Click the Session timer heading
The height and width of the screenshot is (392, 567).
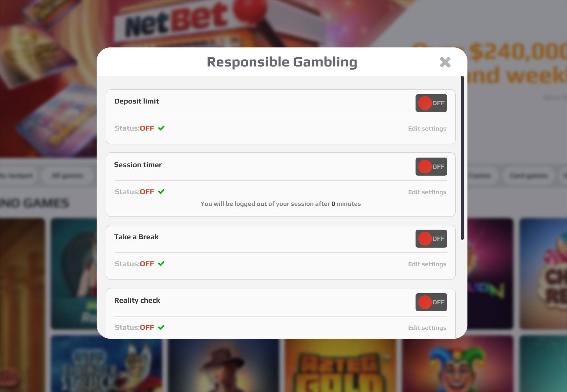click(138, 165)
